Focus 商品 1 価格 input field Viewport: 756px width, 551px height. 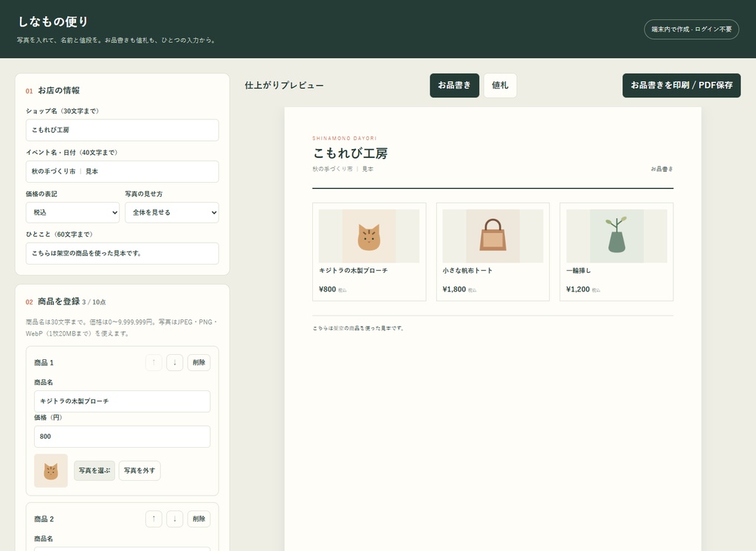click(x=123, y=437)
